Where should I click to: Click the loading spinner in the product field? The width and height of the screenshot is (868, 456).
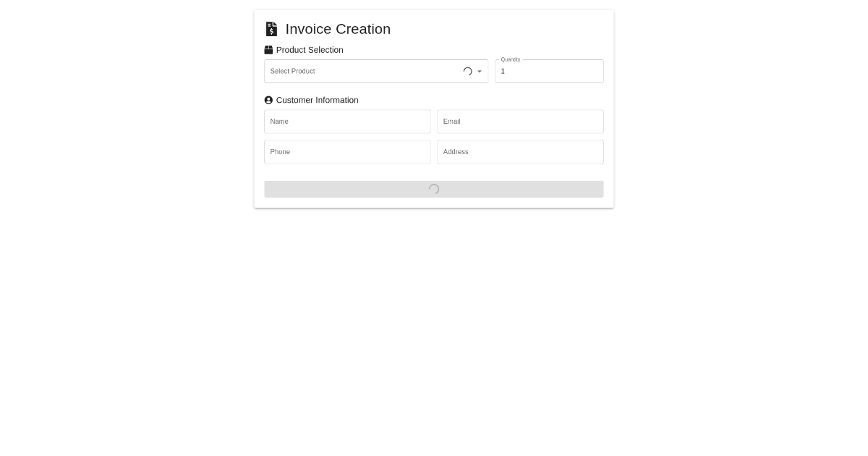coord(467,71)
